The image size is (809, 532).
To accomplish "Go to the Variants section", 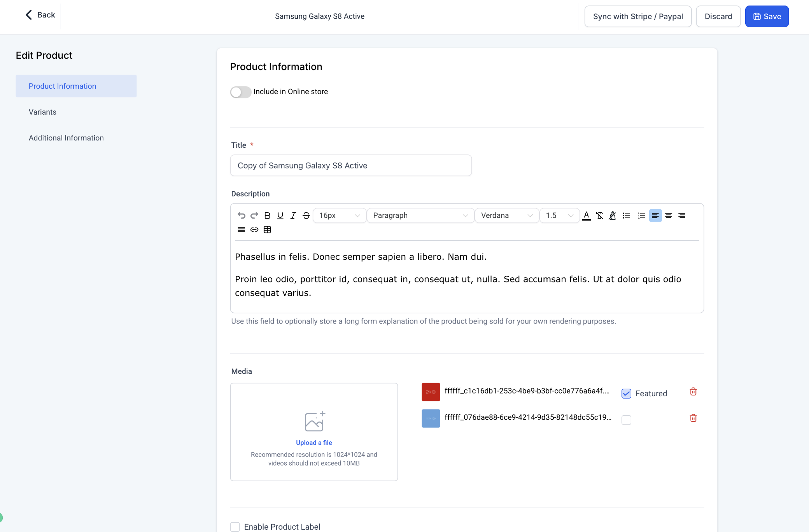I will (42, 112).
